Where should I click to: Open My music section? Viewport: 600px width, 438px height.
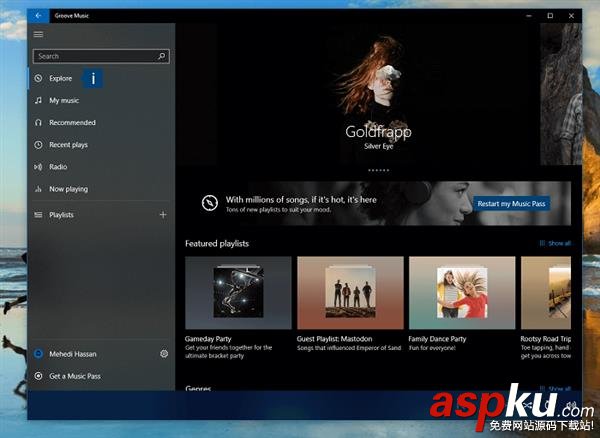[x=101, y=101]
